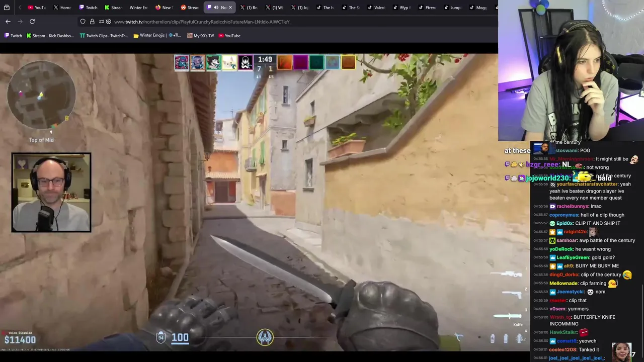Click the skull emote in Joemotycki message
This screenshot has width=644, height=362.
[590, 292]
